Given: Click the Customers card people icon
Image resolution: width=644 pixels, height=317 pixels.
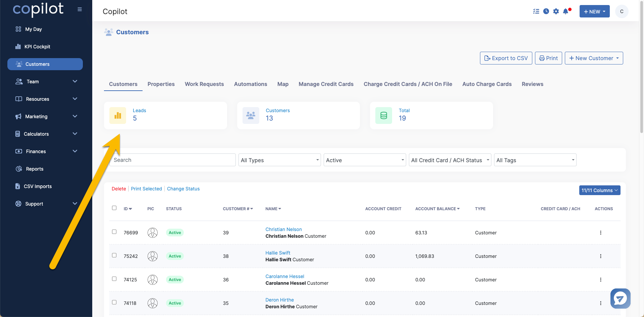Looking at the screenshot, I should (x=251, y=116).
